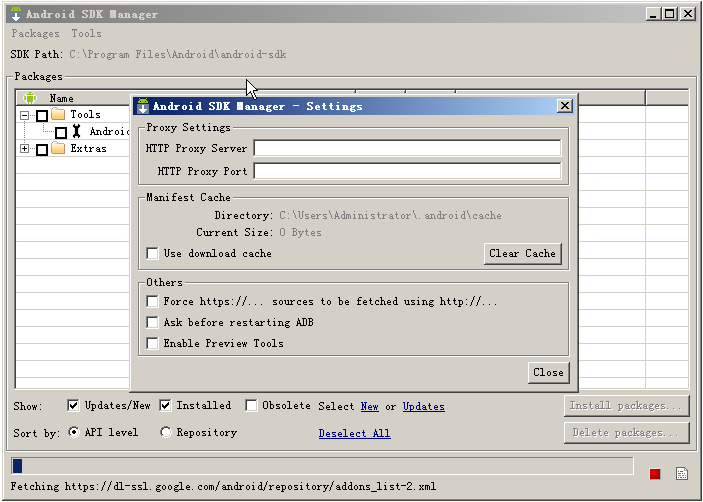Click the SDK Path value text
Viewport: 703px width, 502px height.
[x=178, y=55]
